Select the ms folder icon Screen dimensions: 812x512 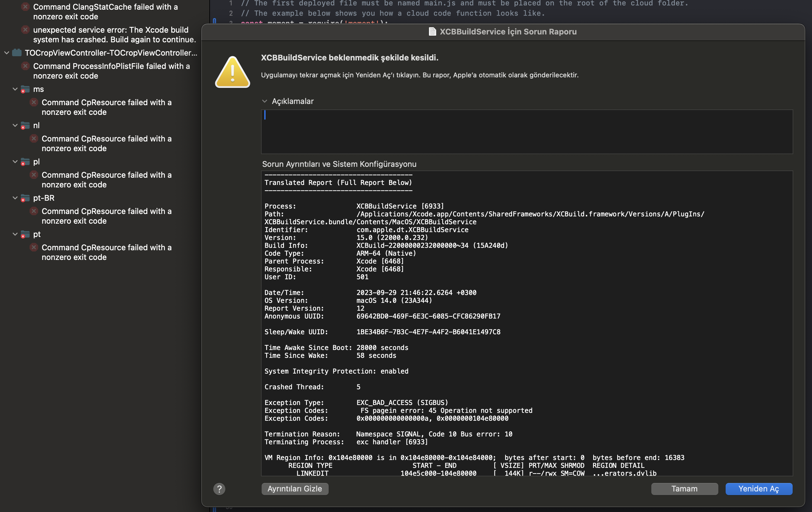click(25, 89)
